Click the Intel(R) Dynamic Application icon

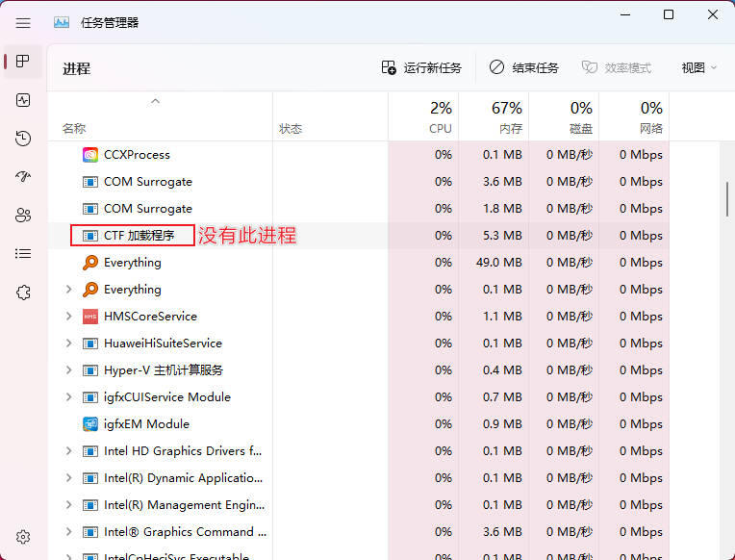tap(90, 478)
